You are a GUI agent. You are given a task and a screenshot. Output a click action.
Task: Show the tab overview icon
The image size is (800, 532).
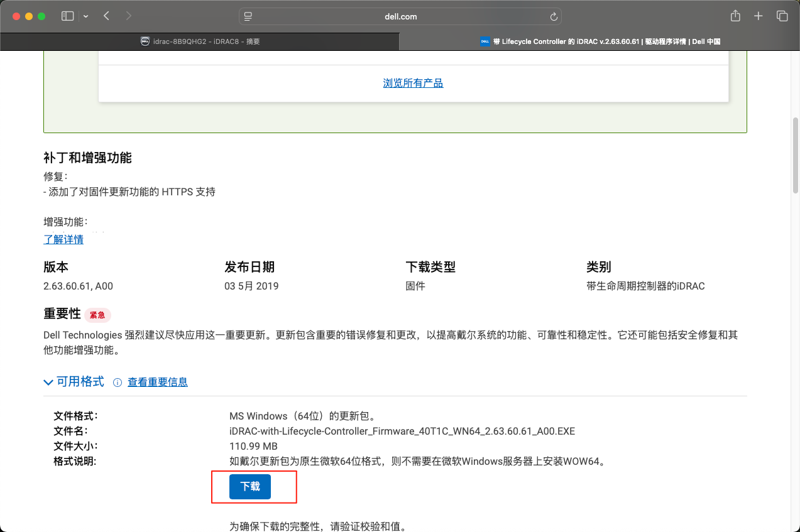click(782, 16)
